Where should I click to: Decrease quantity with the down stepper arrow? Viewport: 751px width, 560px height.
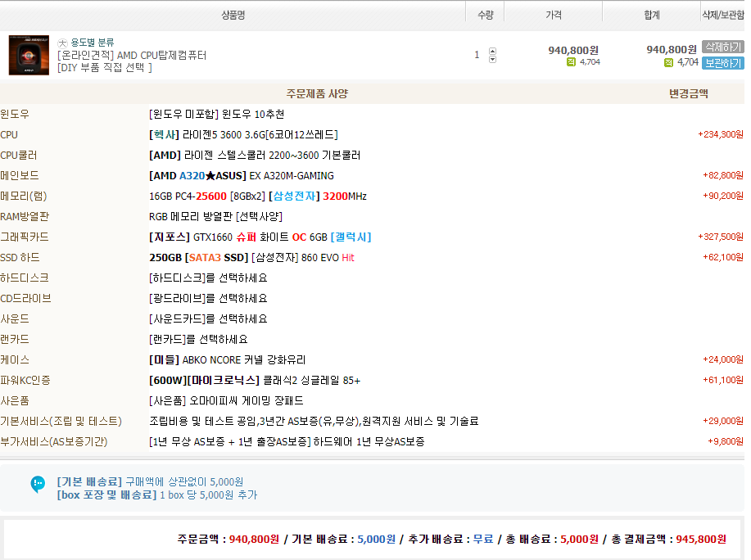tap(492, 59)
